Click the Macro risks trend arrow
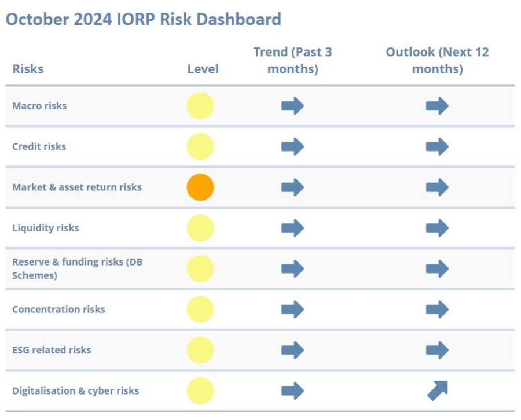The width and height of the screenshot is (521, 420). [292, 106]
